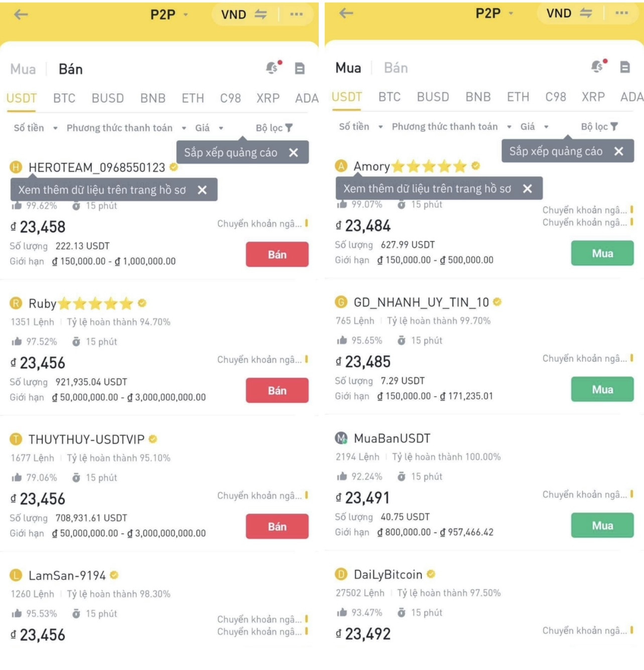The image size is (644, 670).
Task: Click the verified badge beside Ruby
Action: 142,303
